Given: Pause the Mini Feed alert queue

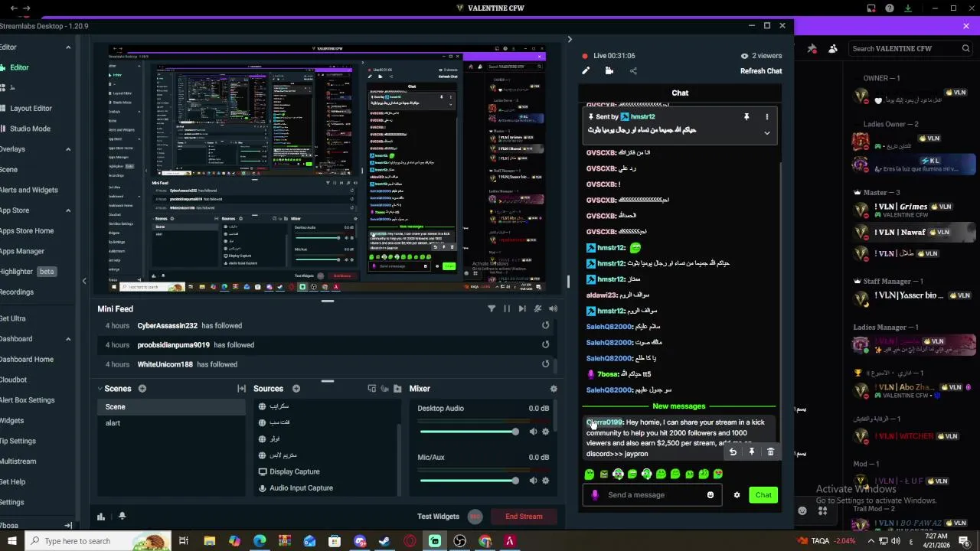Looking at the screenshot, I should 507,308.
